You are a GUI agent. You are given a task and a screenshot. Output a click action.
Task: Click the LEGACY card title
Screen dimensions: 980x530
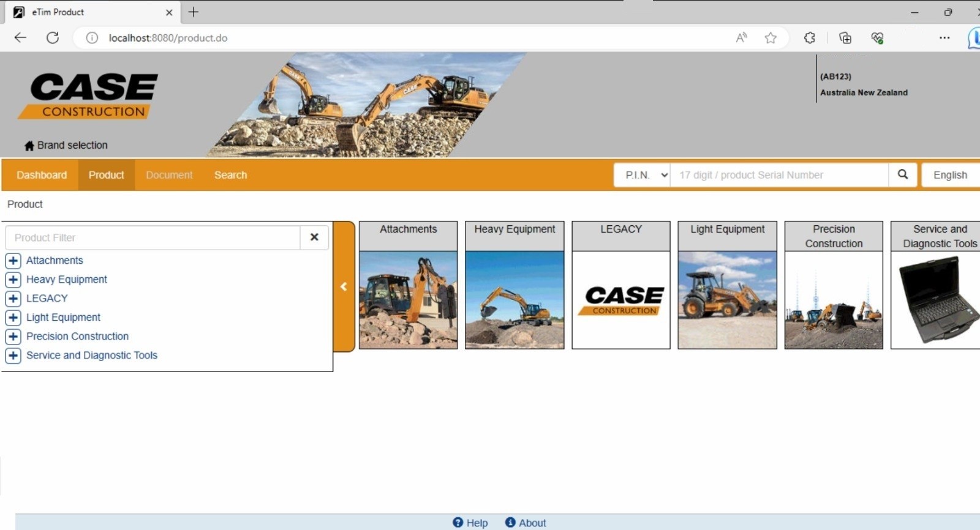(621, 229)
